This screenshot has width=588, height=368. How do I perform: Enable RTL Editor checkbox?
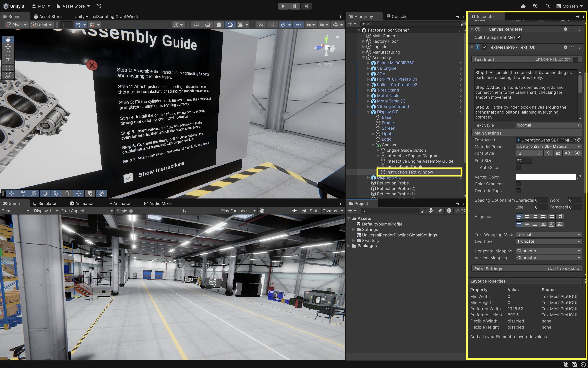[x=576, y=59]
